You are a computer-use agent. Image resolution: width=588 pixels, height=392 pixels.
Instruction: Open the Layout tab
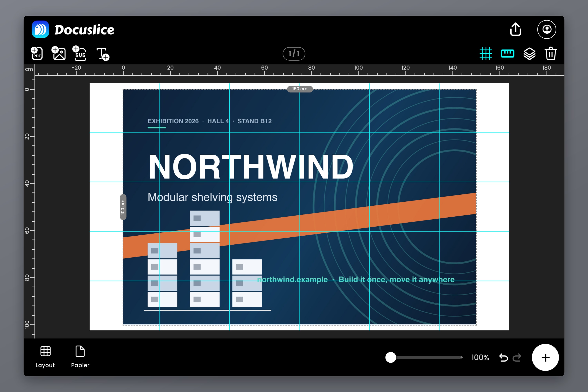tap(45, 357)
